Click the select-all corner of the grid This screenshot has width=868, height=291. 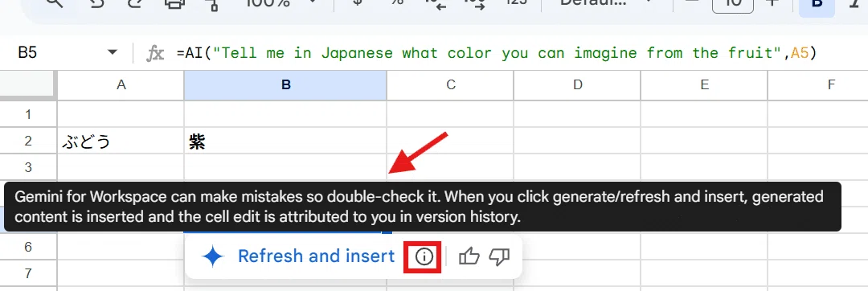coord(28,84)
